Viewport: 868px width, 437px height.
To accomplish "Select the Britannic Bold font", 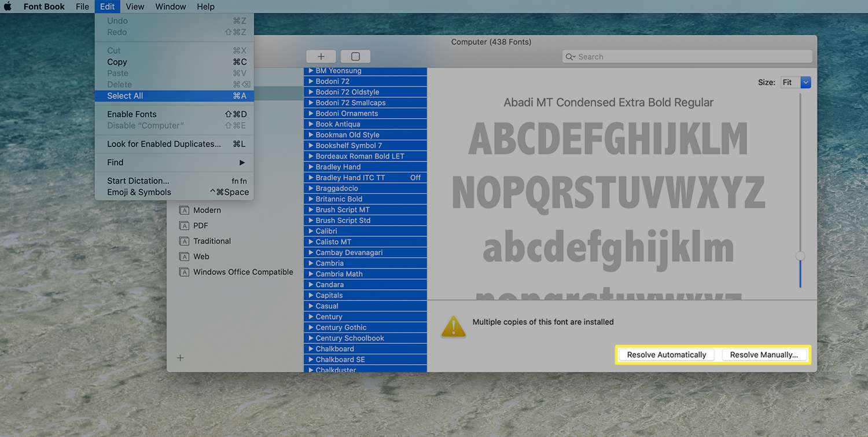I will [x=365, y=199].
